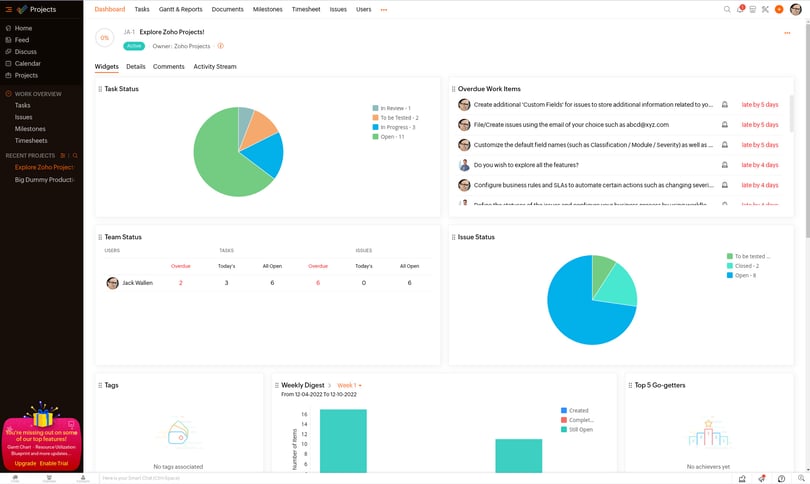Open Users in top navigation

tap(364, 9)
